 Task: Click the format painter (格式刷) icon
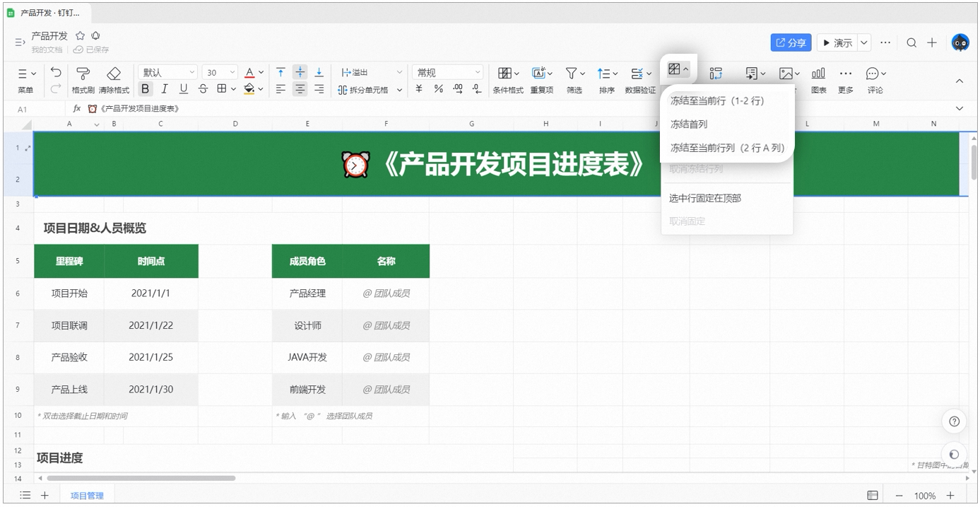83,74
